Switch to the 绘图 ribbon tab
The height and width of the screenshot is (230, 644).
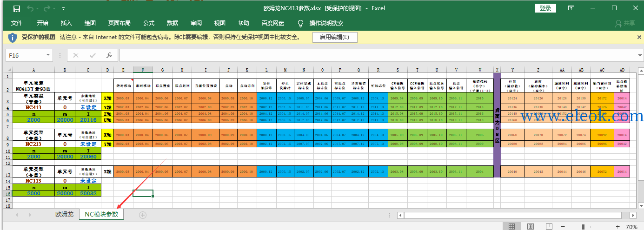90,23
